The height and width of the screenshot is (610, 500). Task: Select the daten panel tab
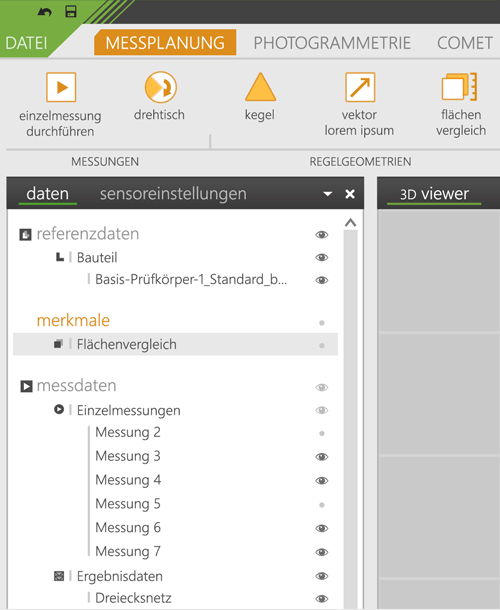(47, 193)
